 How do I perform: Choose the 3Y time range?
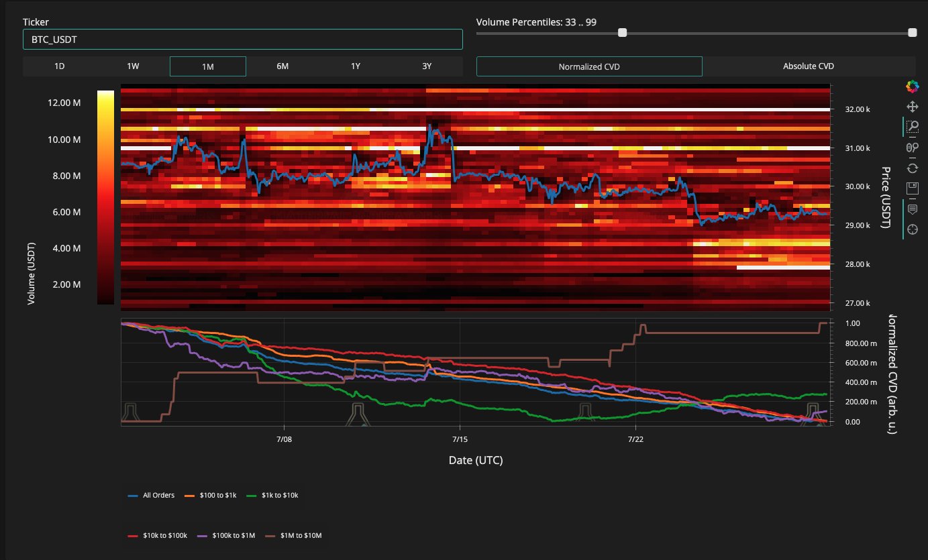[x=427, y=66]
